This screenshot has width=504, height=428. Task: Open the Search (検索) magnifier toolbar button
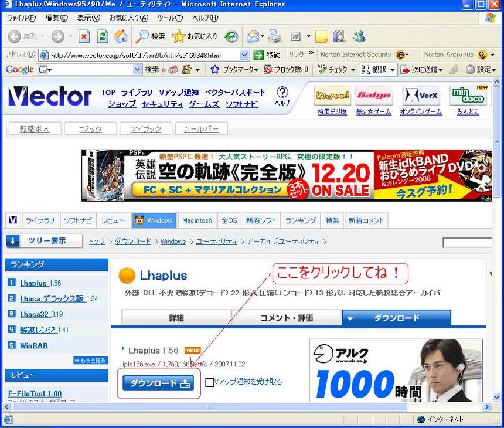150,36
